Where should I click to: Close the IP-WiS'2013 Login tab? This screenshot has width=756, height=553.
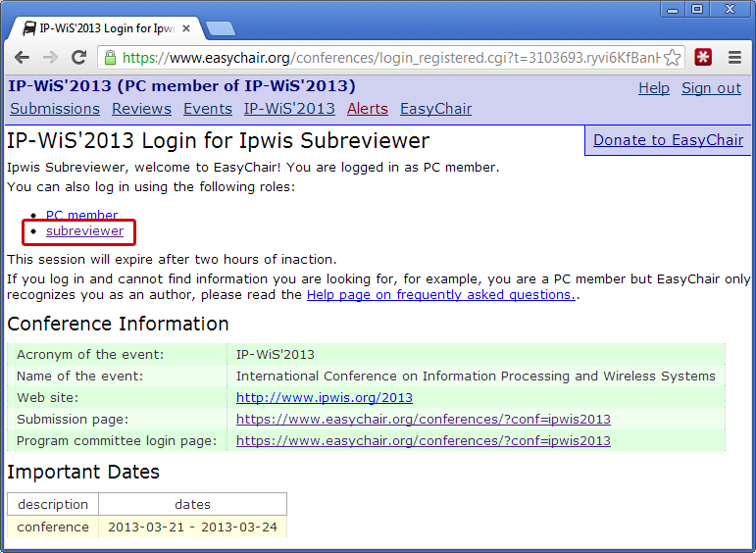(x=188, y=28)
